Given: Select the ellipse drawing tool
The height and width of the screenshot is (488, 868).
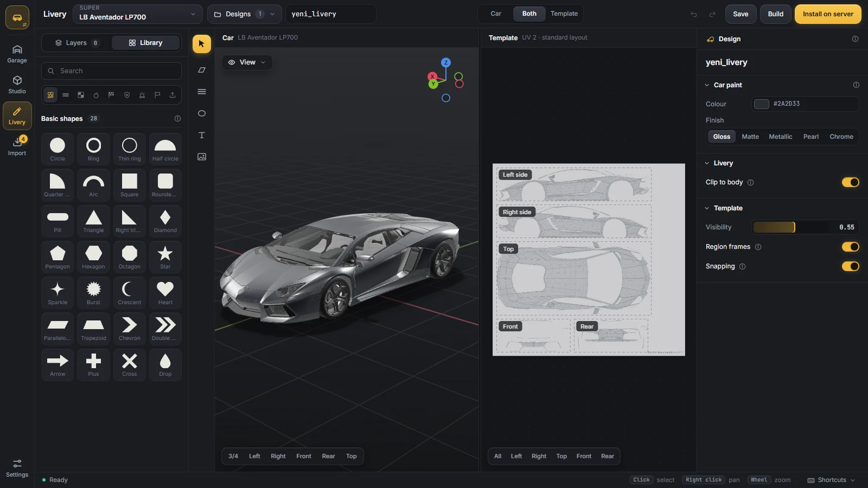Looking at the screenshot, I should pos(202,113).
